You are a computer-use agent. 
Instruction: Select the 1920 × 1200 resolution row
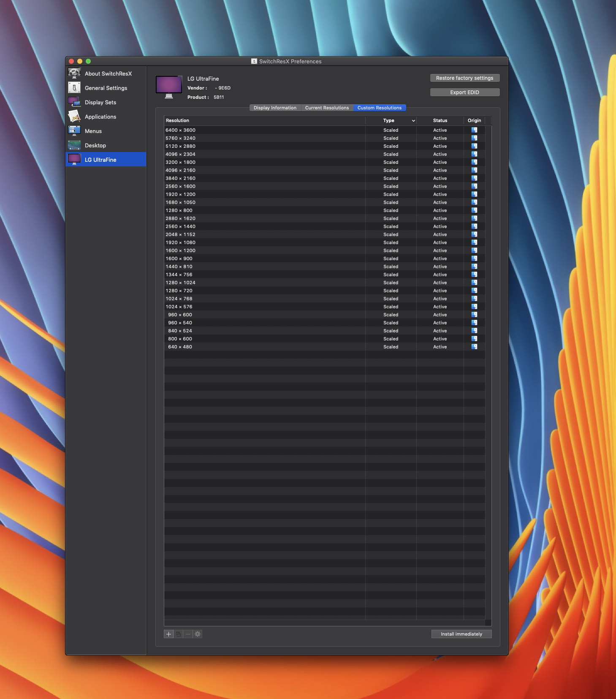tap(324, 194)
